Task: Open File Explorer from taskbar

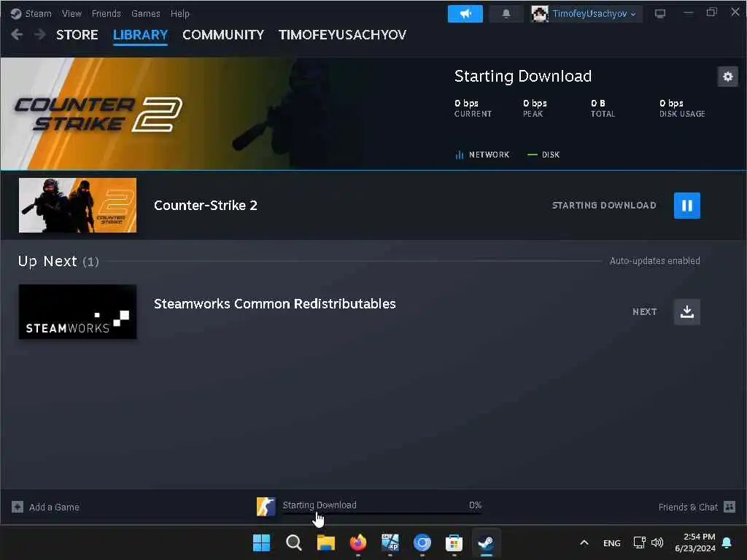Action: (326, 542)
